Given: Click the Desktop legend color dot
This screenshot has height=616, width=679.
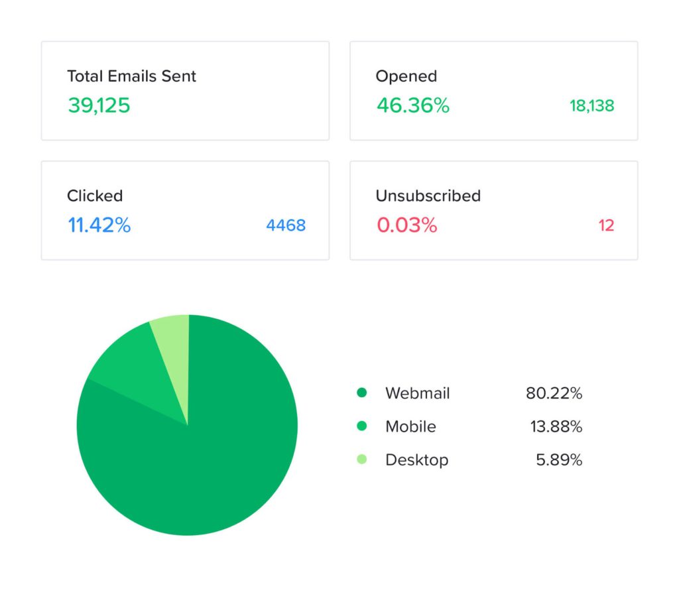Looking at the screenshot, I should [x=361, y=460].
